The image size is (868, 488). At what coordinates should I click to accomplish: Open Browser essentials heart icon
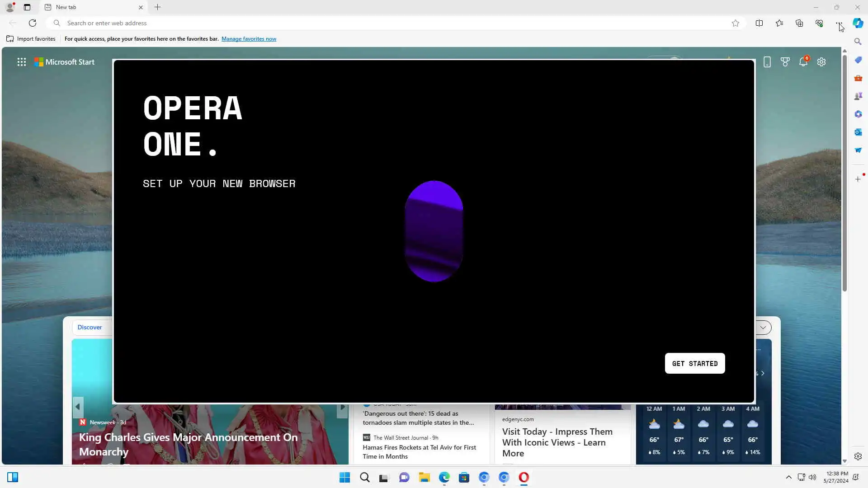click(x=819, y=23)
